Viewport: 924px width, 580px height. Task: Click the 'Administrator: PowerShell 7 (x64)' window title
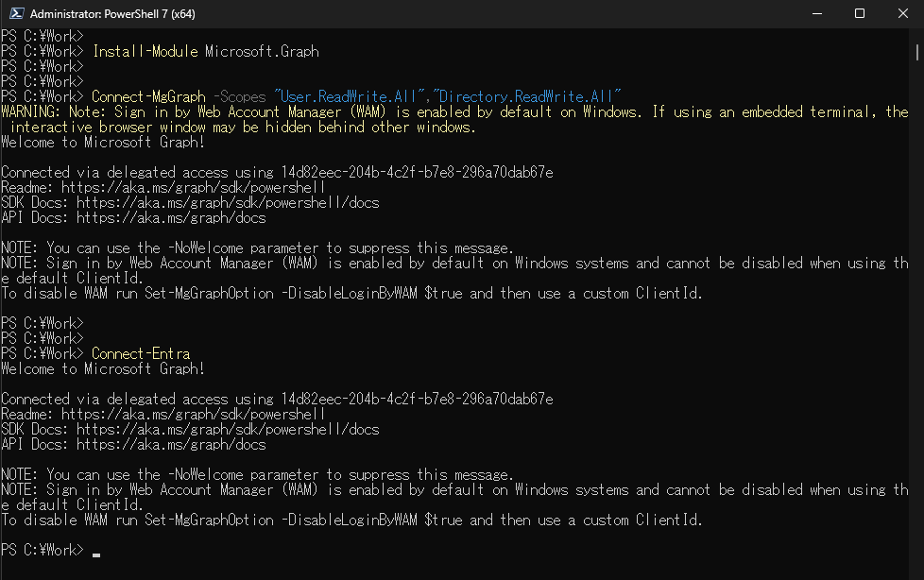click(x=113, y=14)
